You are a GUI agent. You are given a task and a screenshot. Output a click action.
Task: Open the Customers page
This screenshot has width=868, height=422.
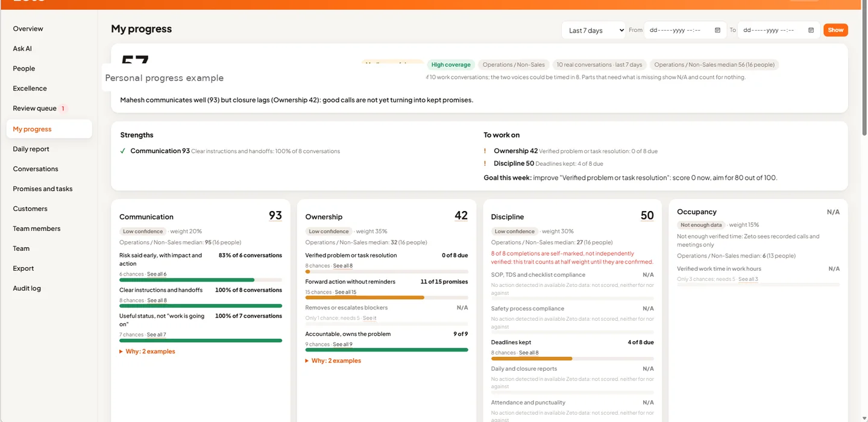30,209
